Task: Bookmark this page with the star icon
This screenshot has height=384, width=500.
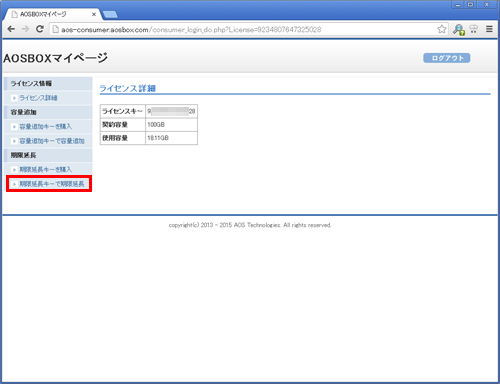Action: tap(442, 29)
